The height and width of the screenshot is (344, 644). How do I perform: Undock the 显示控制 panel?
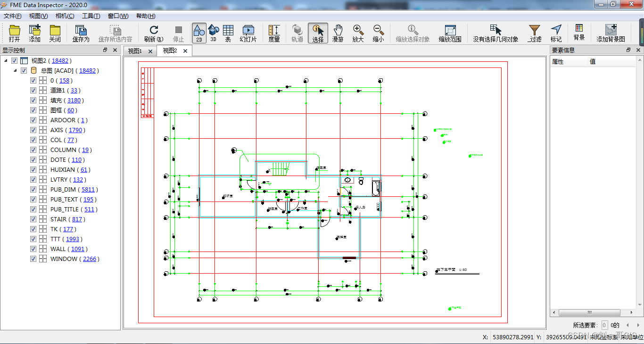(x=105, y=50)
